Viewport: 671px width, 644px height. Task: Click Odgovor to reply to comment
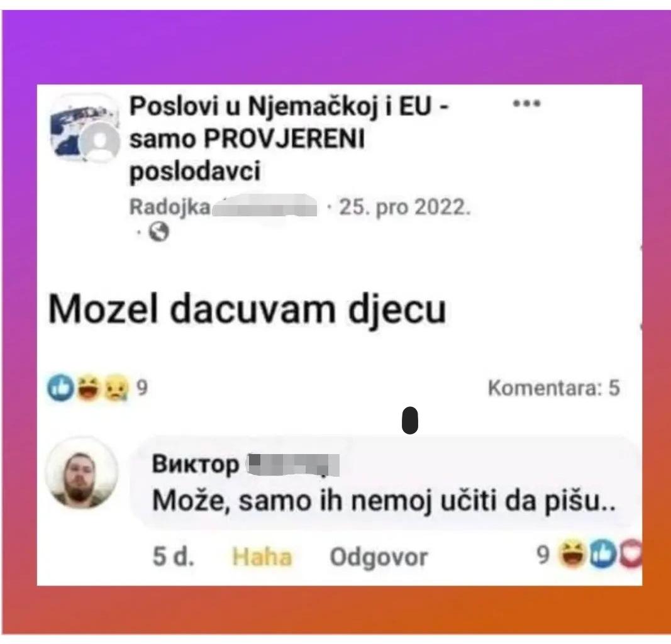pyautogui.click(x=379, y=558)
